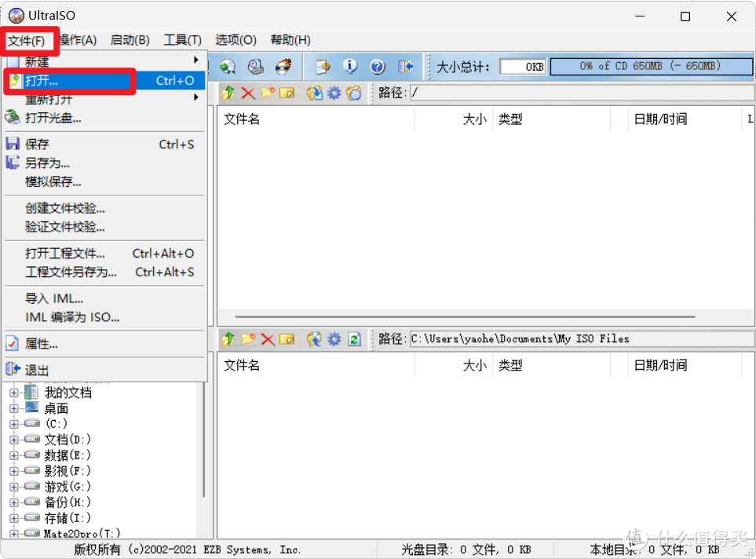Open the 工具(T) menu
Viewport: 756px width, 559px height.
[x=182, y=40]
